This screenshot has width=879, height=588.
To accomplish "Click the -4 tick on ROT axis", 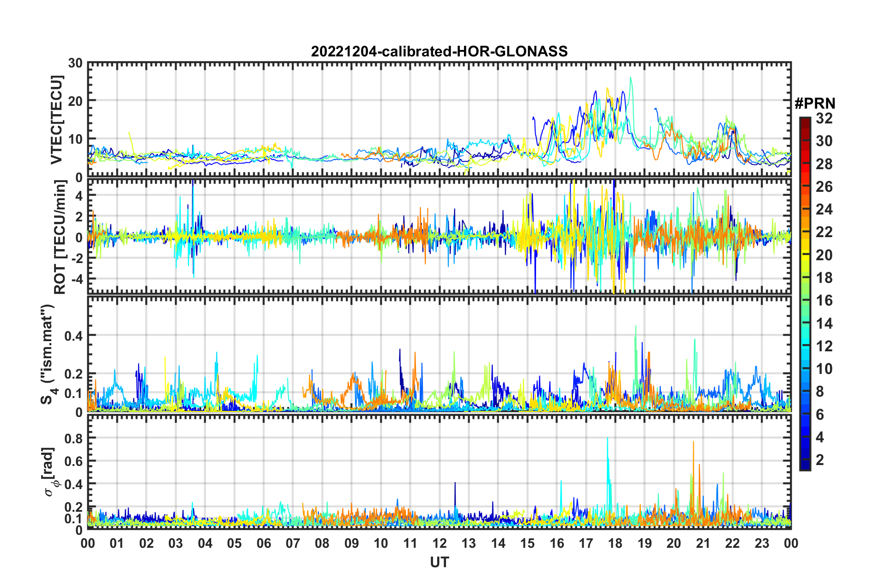I will [x=77, y=279].
